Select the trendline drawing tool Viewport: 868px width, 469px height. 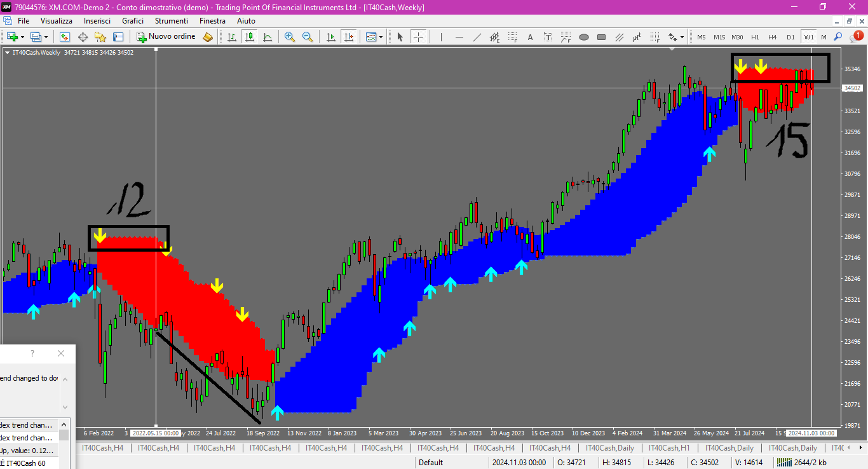477,37
